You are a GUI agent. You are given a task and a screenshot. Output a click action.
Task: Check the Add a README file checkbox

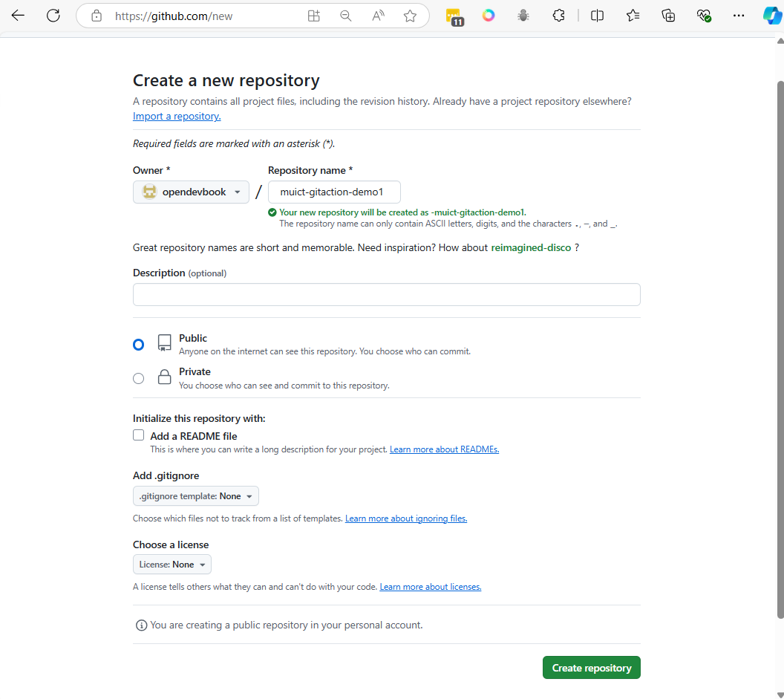[x=139, y=435]
